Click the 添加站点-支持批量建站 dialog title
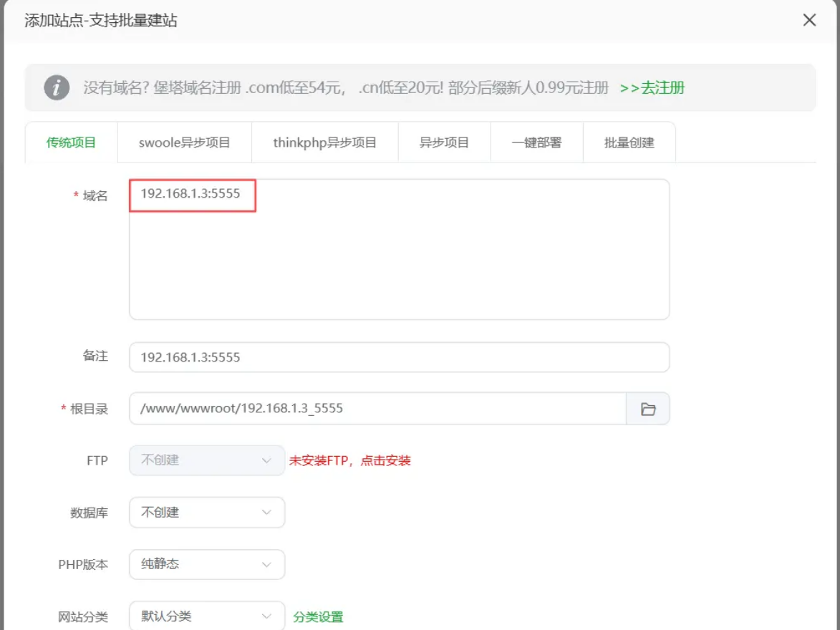 101,21
